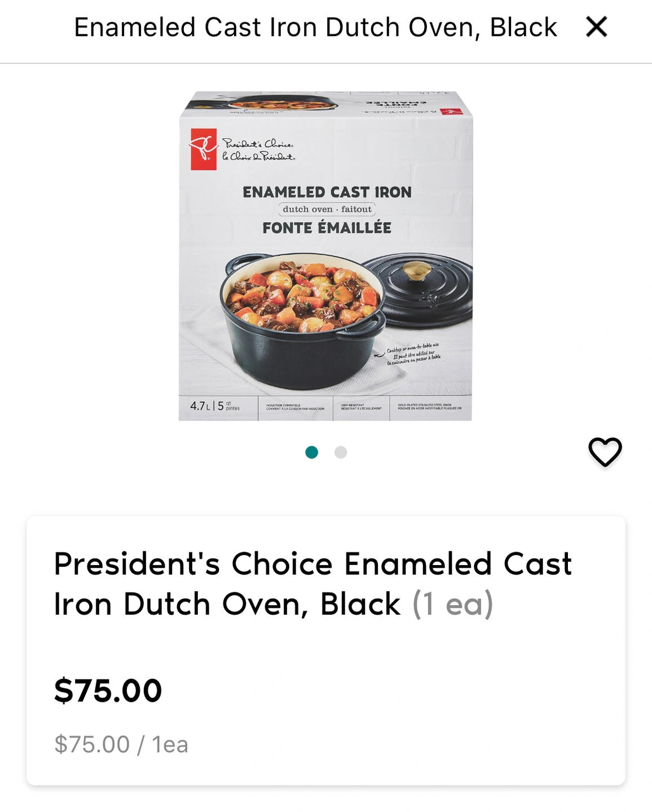Tap the stew-filled pot on the box

click(x=302, y=319)
